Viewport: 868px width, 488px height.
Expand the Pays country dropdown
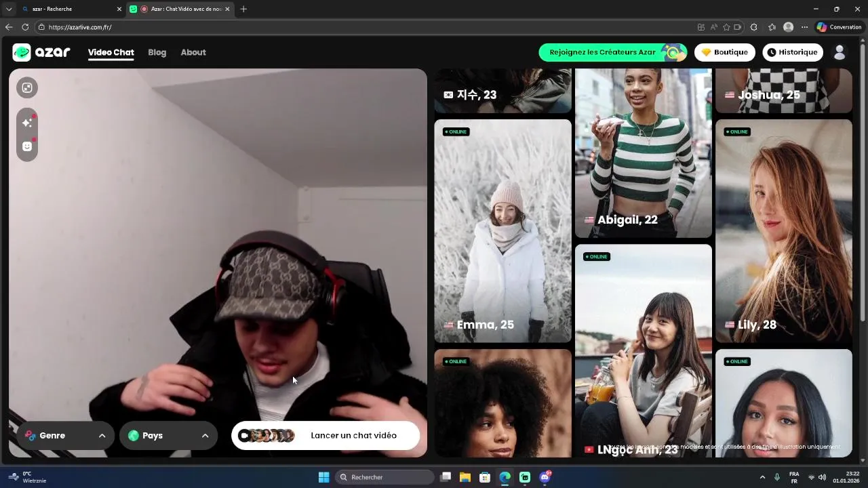coord(168,435)
